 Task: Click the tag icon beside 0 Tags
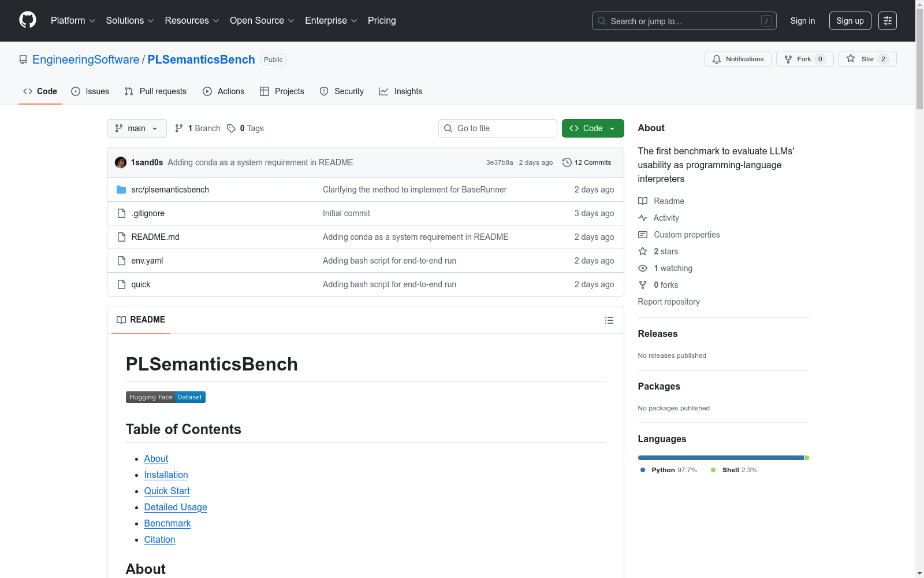point(231,128)
